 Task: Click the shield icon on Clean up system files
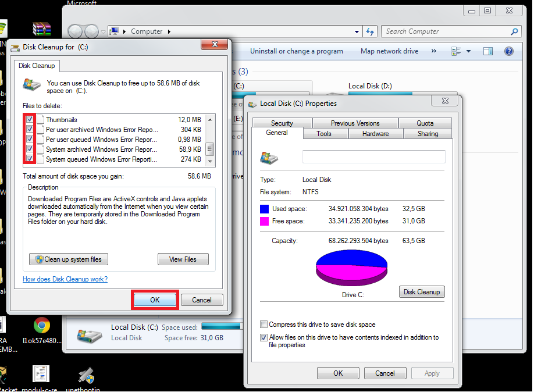pos(39,259)
